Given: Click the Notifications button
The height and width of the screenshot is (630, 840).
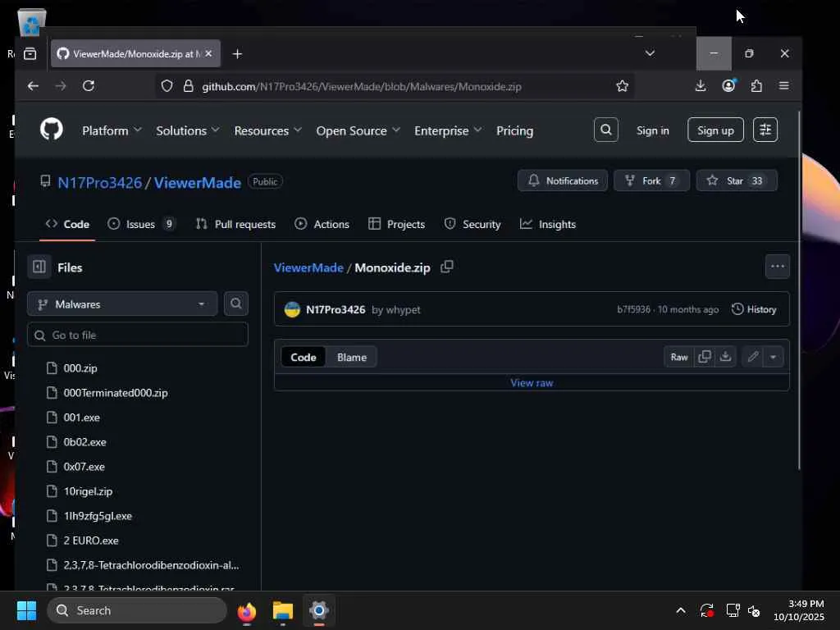Looking at the screenshot, I should coord(563,180).
